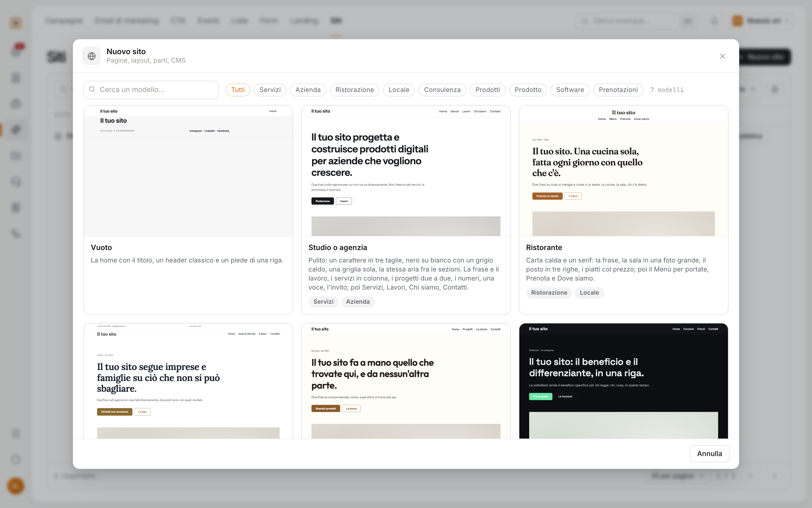The width and height of the screenshot is (812, 508).
Task: Click the Vuoto card title
Action: pyautogui.click(x=101, y=247)
